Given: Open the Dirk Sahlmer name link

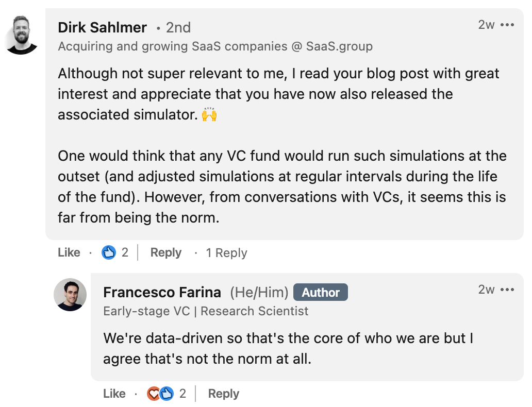Looking at the screenshot, I should (102, 27).
